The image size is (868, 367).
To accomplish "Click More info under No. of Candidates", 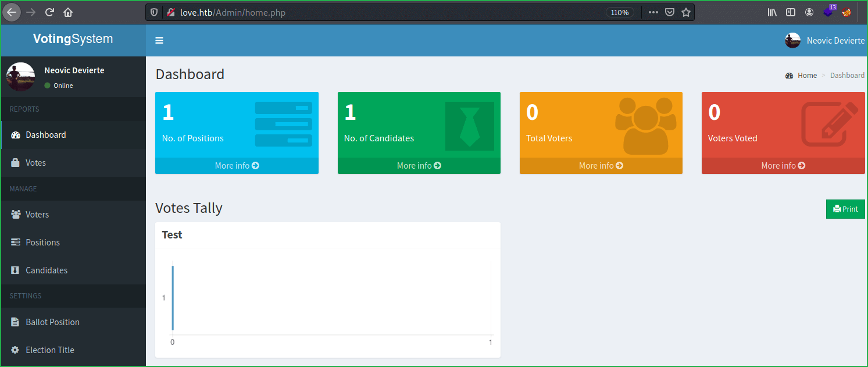I will click(x=419, y=166).
